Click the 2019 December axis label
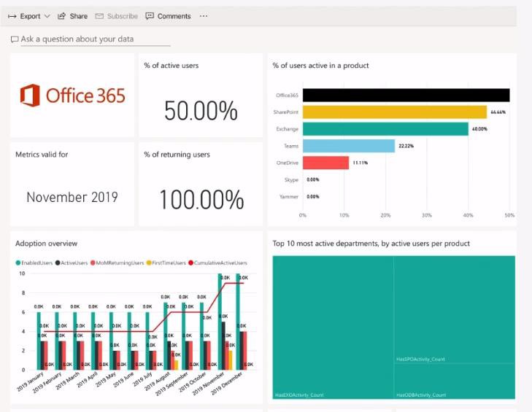 tap(227, 384)
